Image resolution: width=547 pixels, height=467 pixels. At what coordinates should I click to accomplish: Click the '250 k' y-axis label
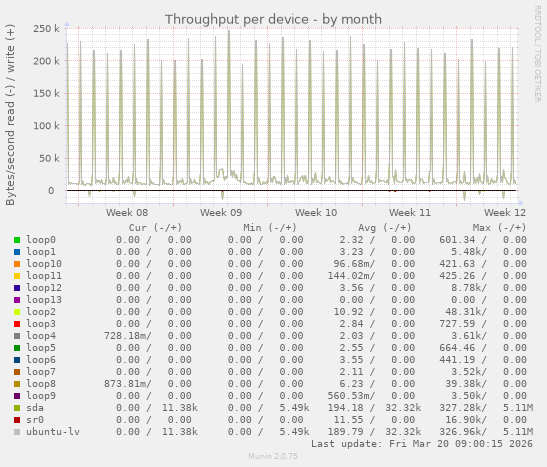point(46,29)
